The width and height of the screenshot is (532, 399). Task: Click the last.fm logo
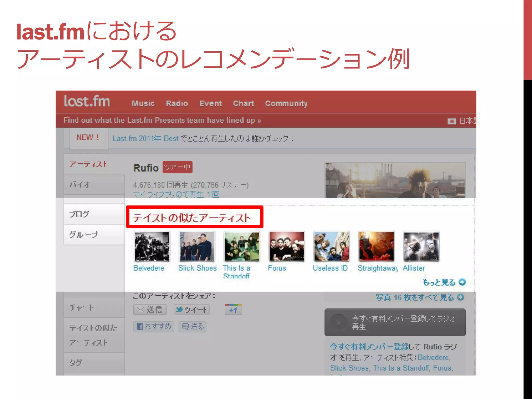[87, 101]
